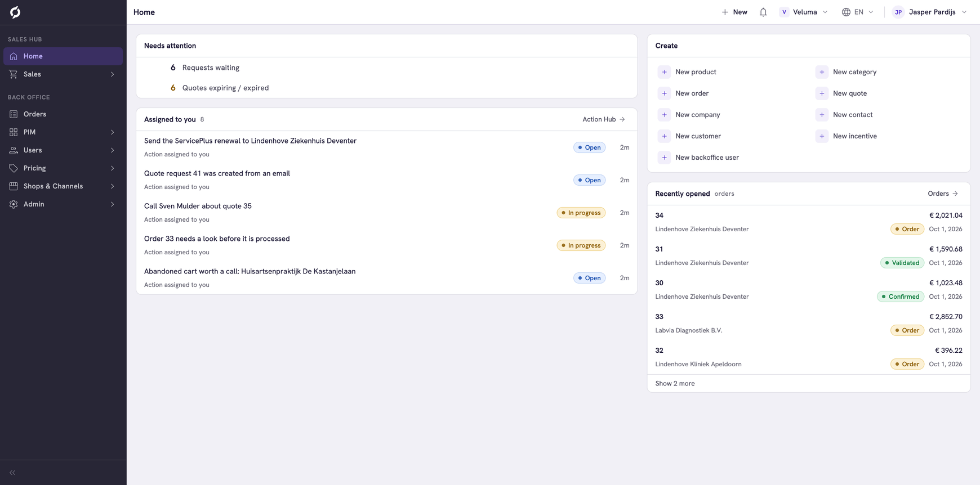Go to Home in the sidebar
Image resolution: width=980 pixels, height=485 pixels.
pyautogui.click(x=63, y=56)
